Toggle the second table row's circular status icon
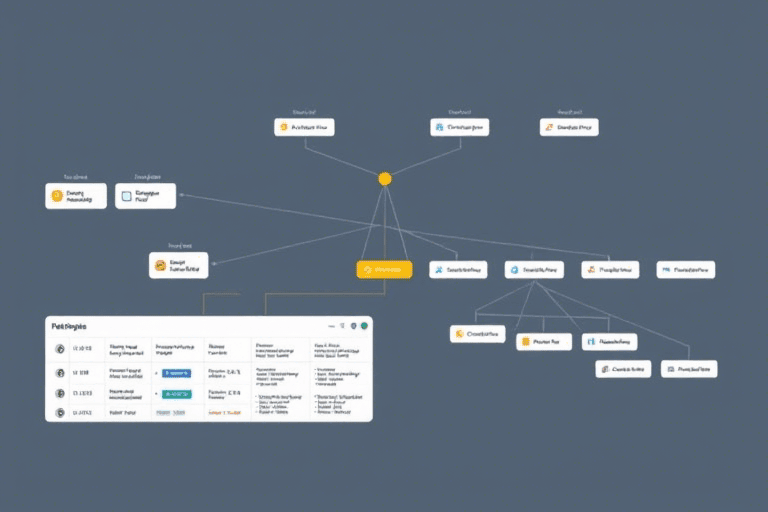This screenshot has height=512, width=768. pyautogui.click(x=60, y=372)
